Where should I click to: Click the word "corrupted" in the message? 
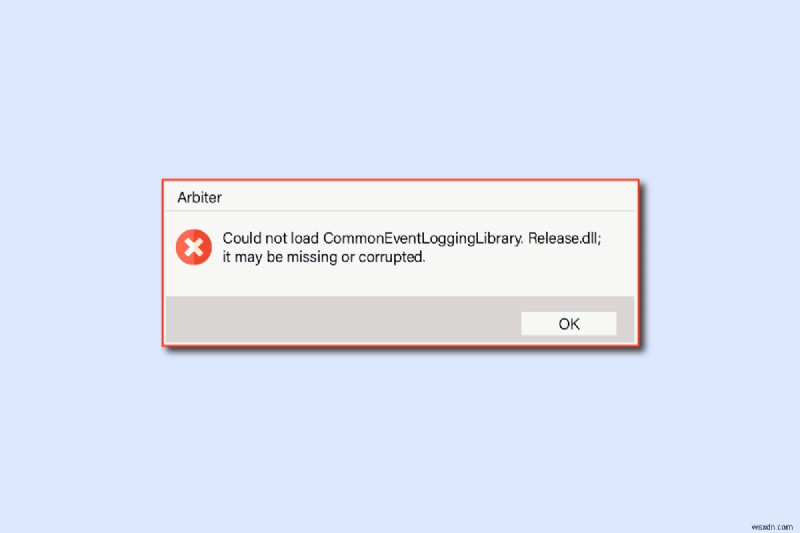pyautogui.click(x=391, y=257)
